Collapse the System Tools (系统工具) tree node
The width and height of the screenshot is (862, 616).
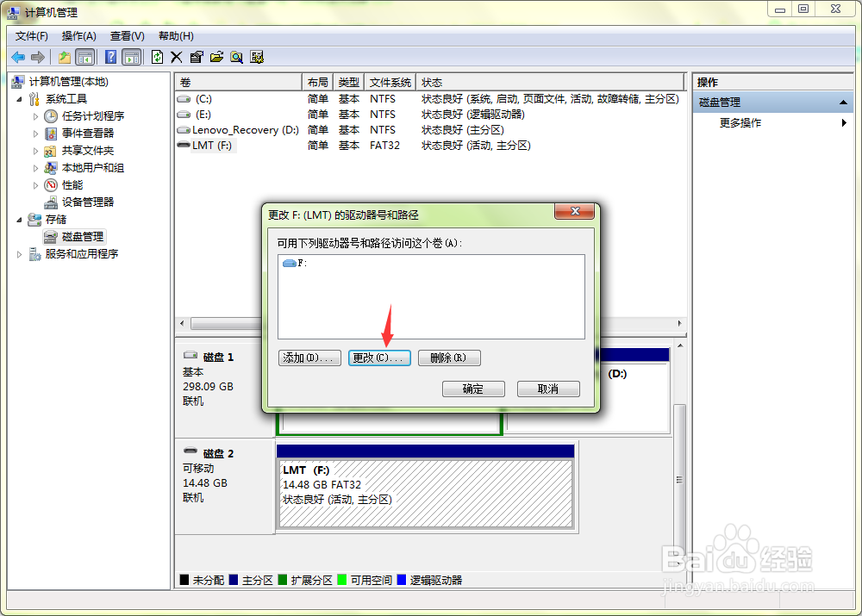[x=19, y=99]
